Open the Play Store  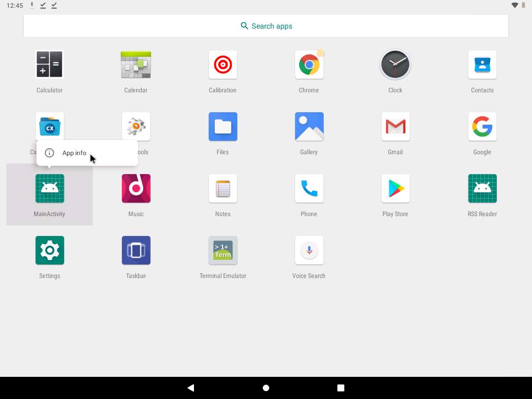click(x=395, y=188)
